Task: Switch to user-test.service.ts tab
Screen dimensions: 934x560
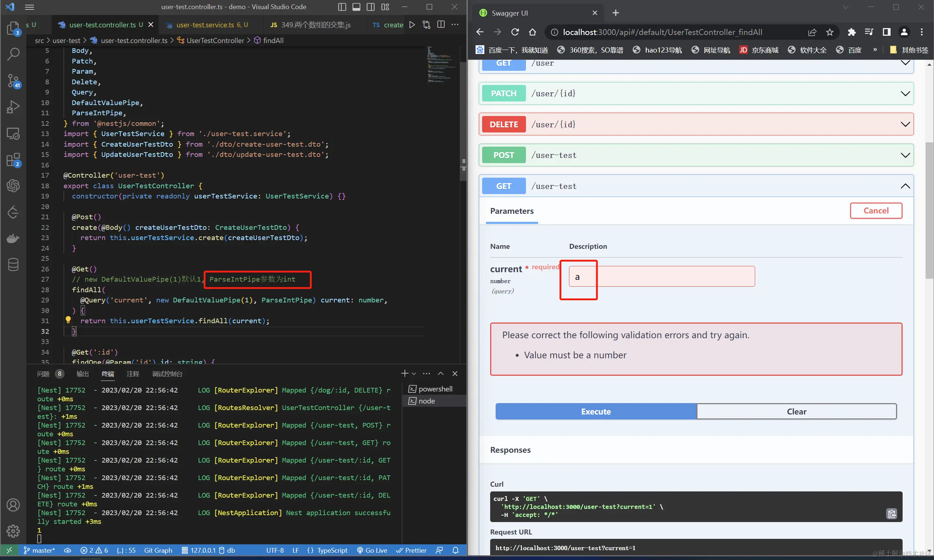Action: [205, 25]
